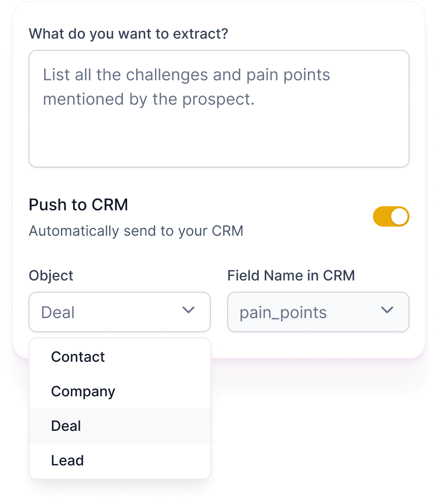Select Lead as the CRM object
The height and width of the screenshot is (504, 438).
[x=67, y=460]
